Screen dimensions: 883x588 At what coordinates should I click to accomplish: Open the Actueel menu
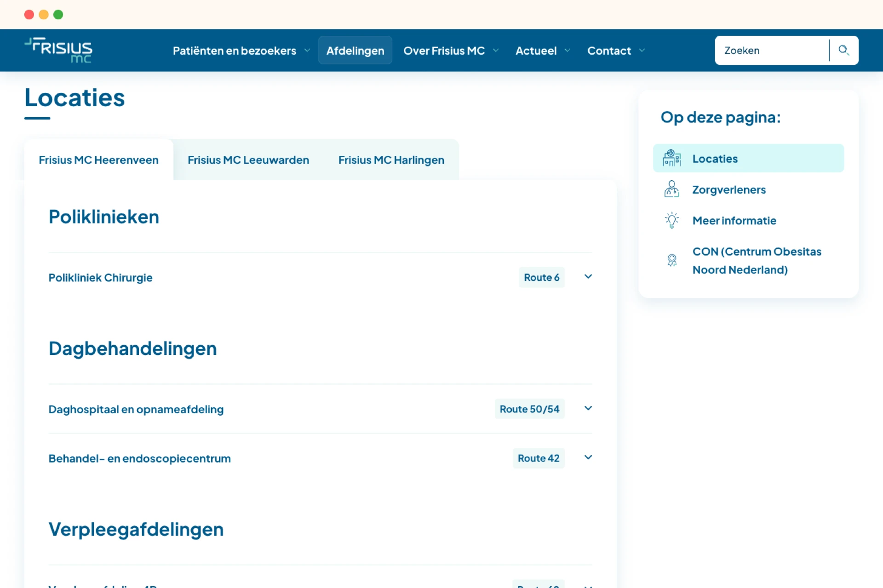tap(536, 51)
